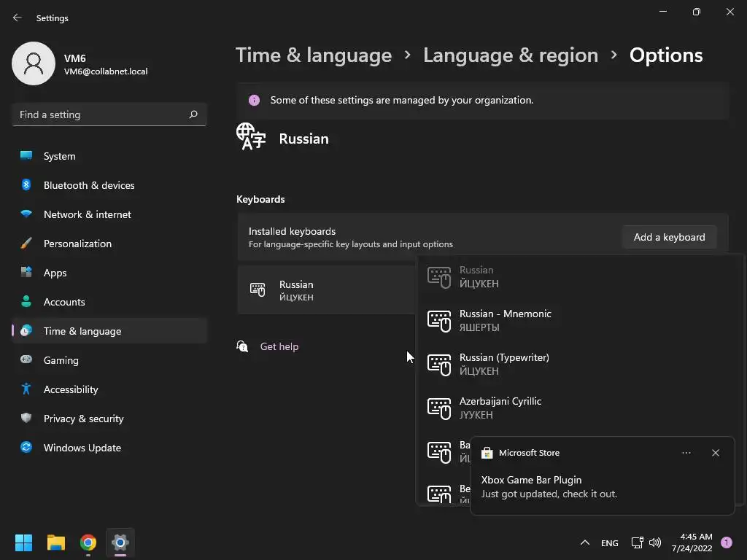Click the back arrow in Settings
Viewport: 747px width, 560px height.
point(18,17)
